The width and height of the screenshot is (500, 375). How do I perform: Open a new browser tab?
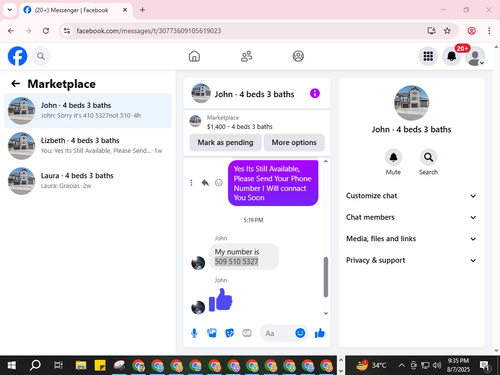pyautogui.click(x=142, y=10)
